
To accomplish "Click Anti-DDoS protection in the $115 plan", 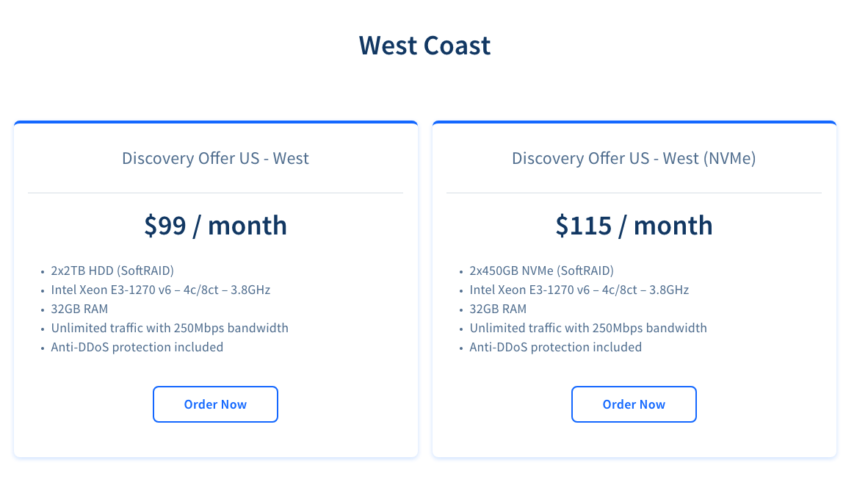I will pos(555,347).
